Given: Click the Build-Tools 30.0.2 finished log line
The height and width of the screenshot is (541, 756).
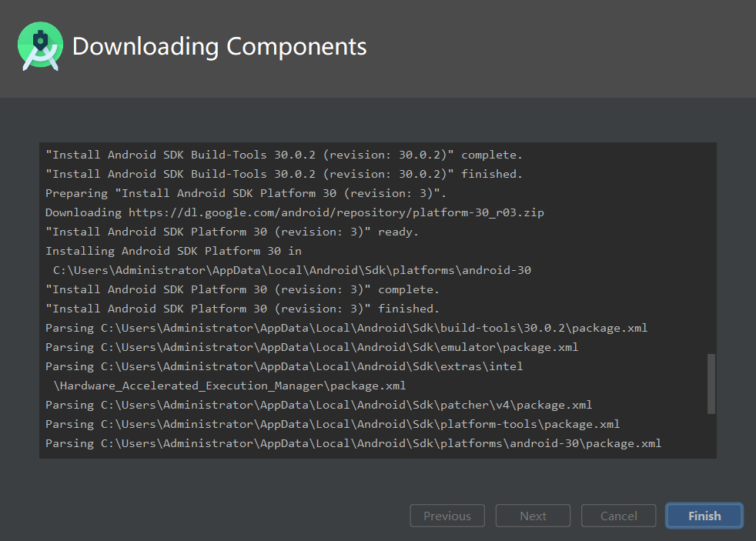Looking at the screenshot, I should 283,174.
